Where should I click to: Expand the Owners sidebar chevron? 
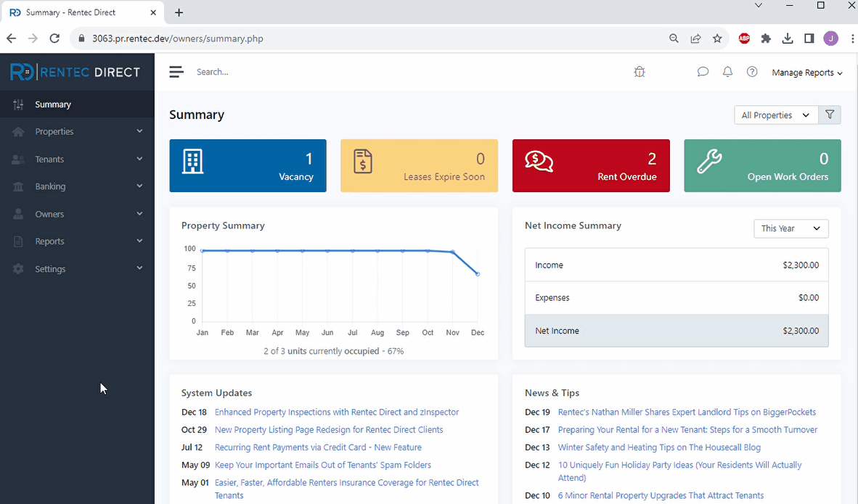click(139, 213)
